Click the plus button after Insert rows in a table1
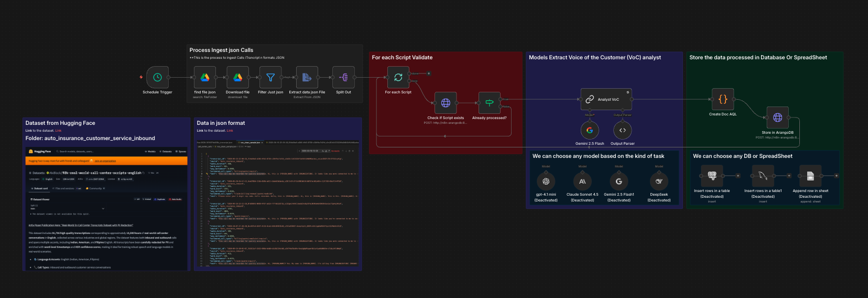 click(789, 176)
